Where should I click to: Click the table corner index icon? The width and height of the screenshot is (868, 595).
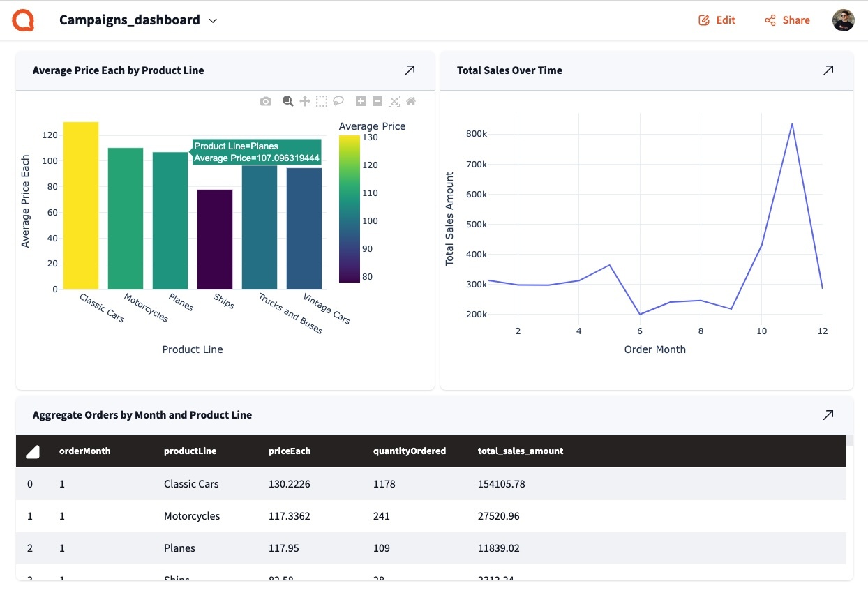pyautogui.click(x=33, y=452)
